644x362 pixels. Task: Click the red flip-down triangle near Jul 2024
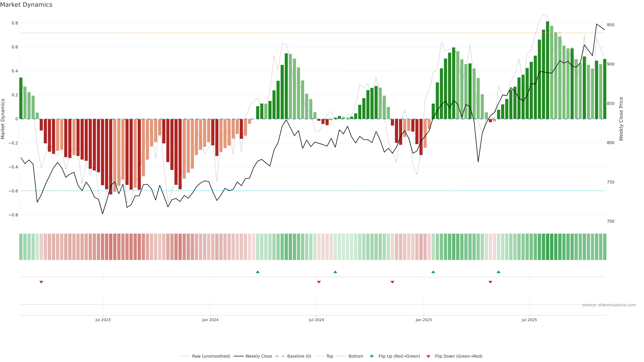319,282
